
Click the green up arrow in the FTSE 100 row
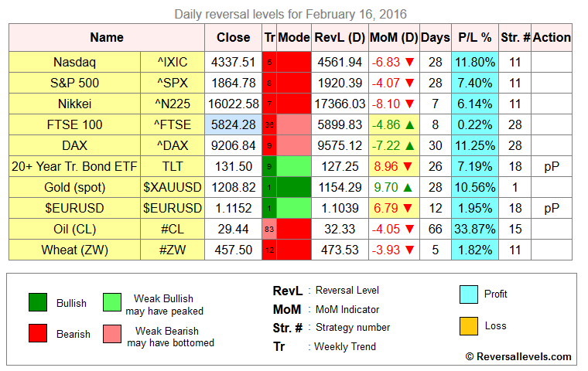[x=408, y=125]
